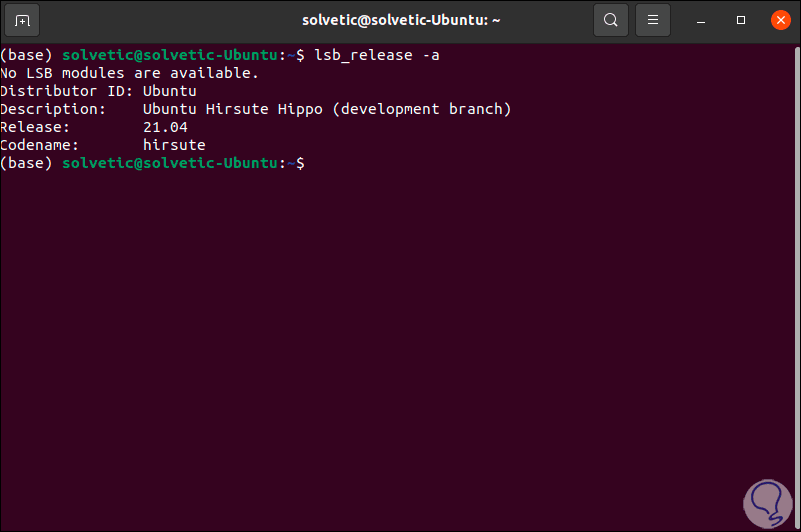Click the 'No LSB modules are available' line

(x=130, y=73)
